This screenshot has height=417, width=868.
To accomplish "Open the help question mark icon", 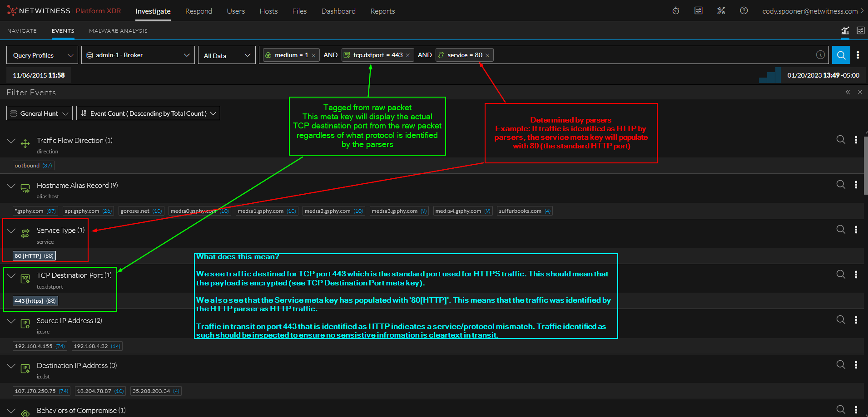I will point(744,11).
